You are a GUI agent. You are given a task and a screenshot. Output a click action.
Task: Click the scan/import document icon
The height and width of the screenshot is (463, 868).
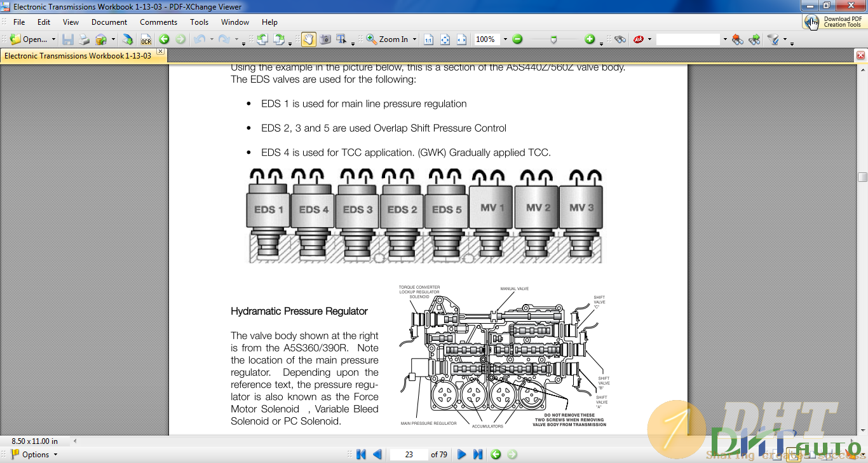[128, 39]
